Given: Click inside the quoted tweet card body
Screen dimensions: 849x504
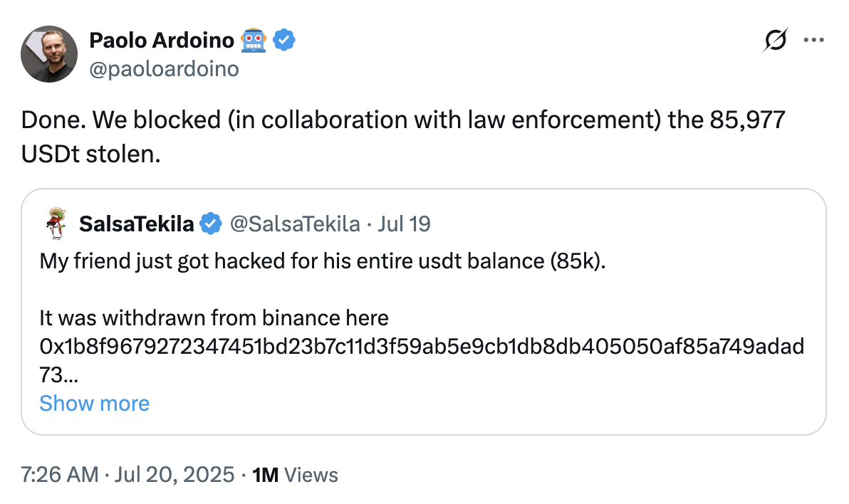Looking at the screenshot, I should point(424,310).
